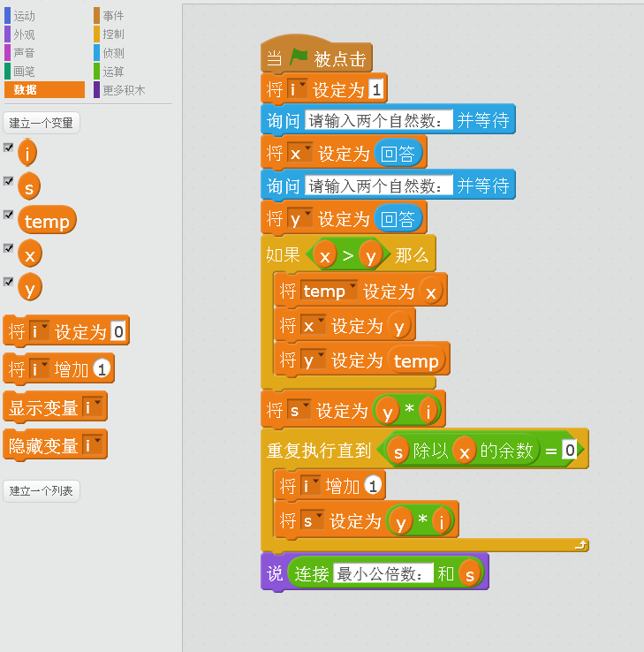Toggle the checkbox for variable y
The height and width of the screenshot is (652, 644).
point(8,282)
